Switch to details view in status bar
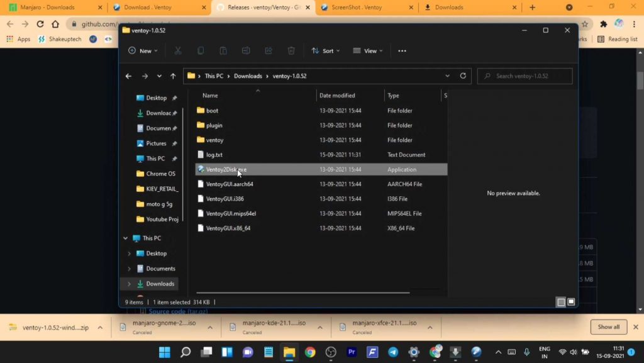This screenshot has width=644, height=363. (560, 302)
